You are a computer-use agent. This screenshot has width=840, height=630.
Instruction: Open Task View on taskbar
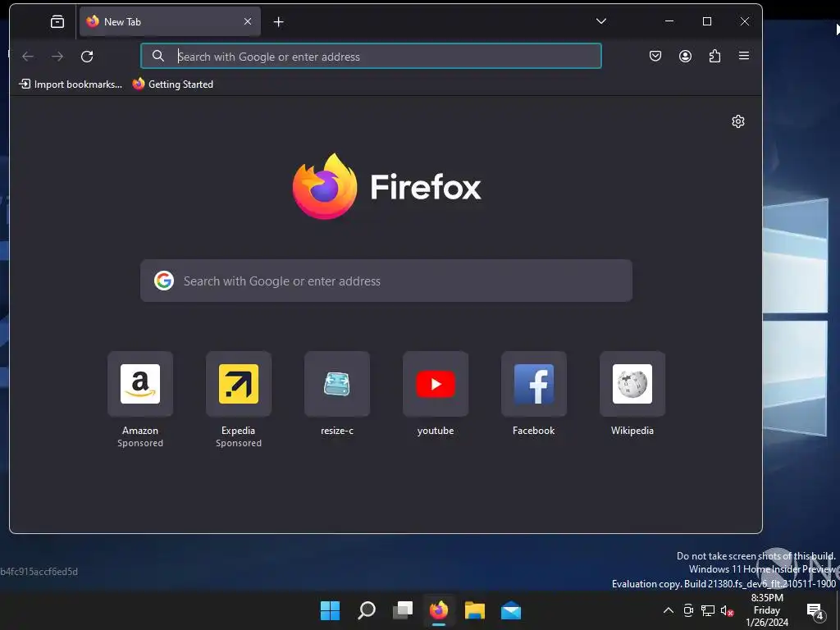click(x=403, y=610)
